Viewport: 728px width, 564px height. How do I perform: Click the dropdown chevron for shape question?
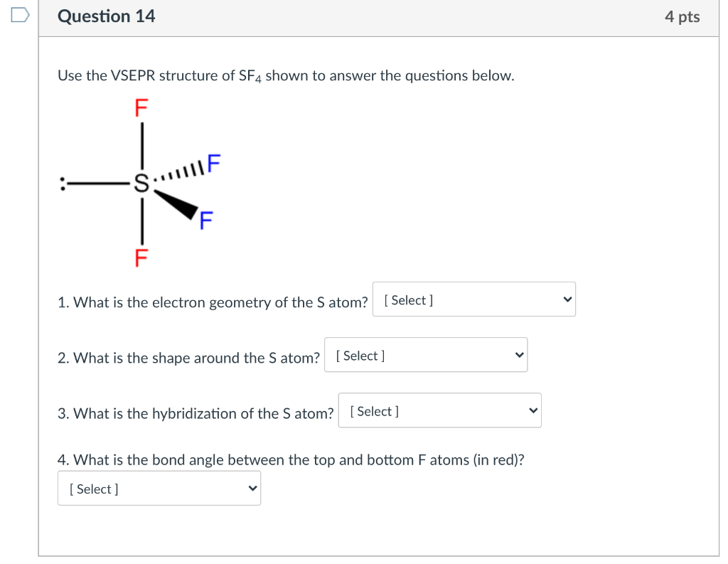pyautogui.click(x=518, y=354)
